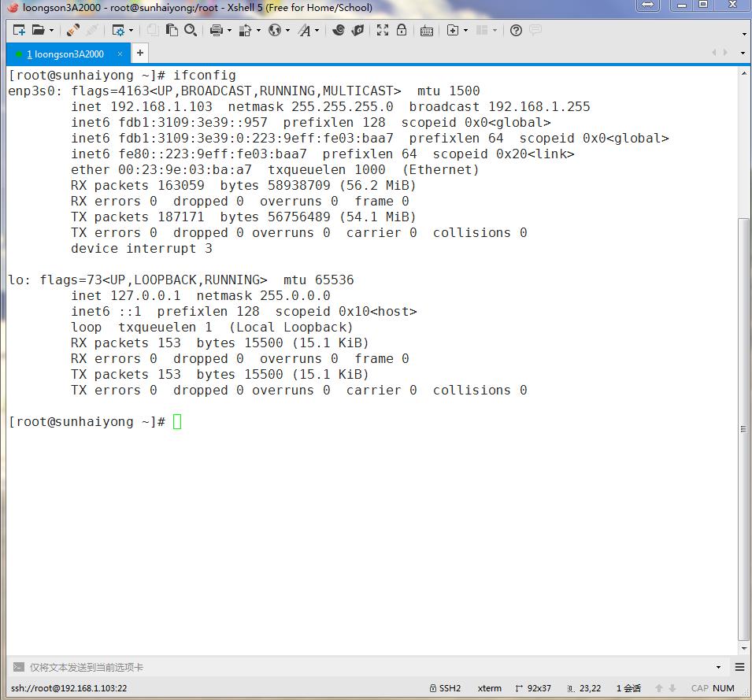Launch Xmanager via the leaf icon
Image resolution: width=752 pixels, height=700 pixels.
[x=357, y=30]
